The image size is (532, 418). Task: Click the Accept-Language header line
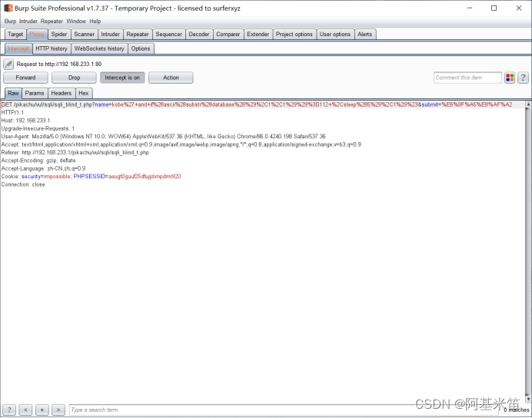[43, 168]
